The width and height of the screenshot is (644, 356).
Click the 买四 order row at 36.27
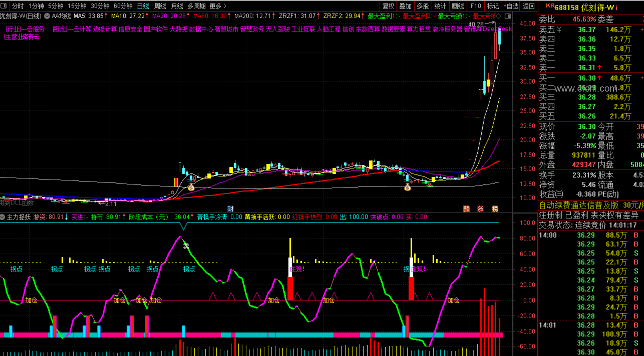[591, 107]
